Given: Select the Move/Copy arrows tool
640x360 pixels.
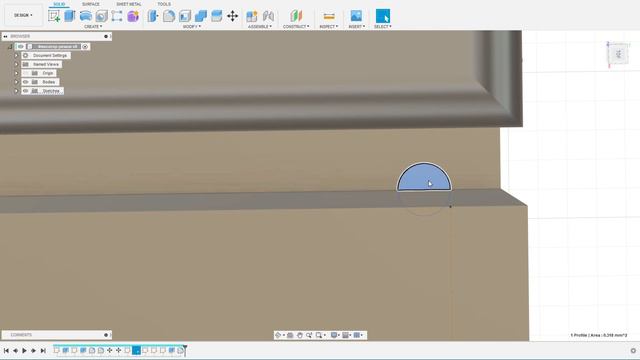Looking at the screenshot, I should click(233, 16).
